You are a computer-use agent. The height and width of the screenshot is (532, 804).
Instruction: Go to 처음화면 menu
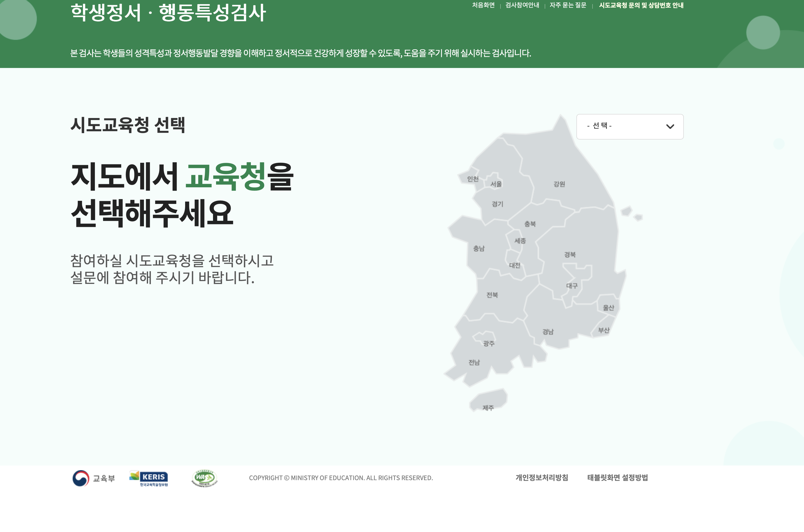[x=483, y=5]
